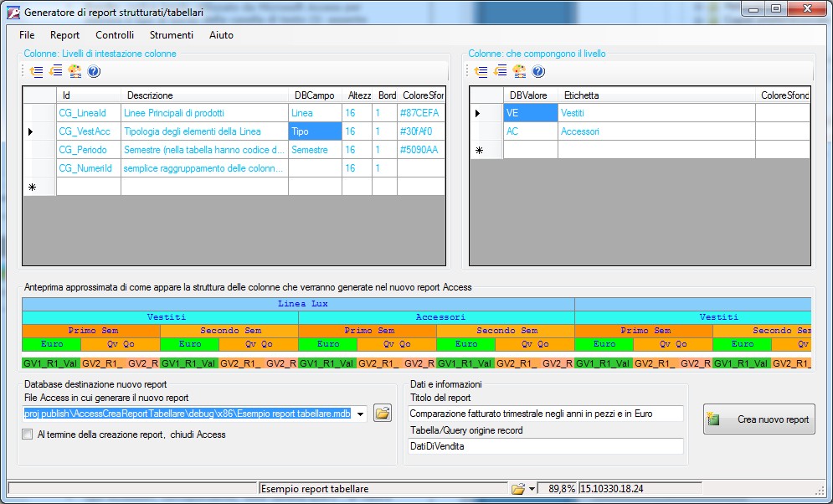Select the 'Semestre' DBCampo cell
This screenshot has width=833, height=504.
click(315, 150)
